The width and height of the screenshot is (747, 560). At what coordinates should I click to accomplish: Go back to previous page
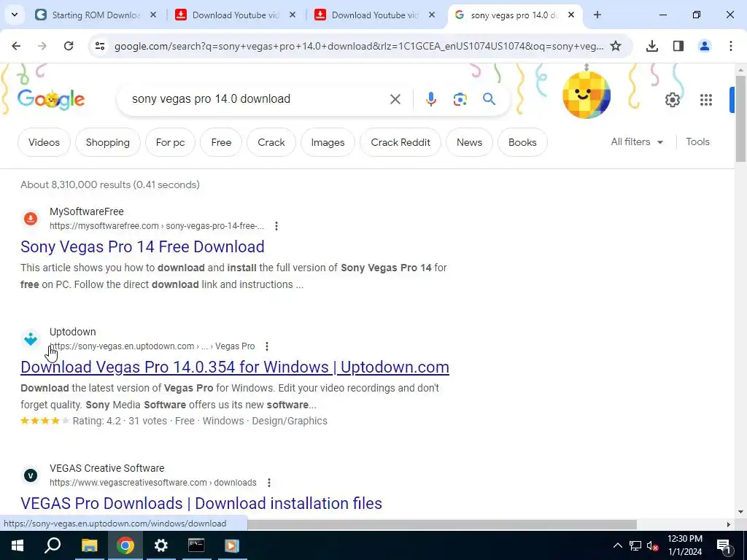(16, 46)
